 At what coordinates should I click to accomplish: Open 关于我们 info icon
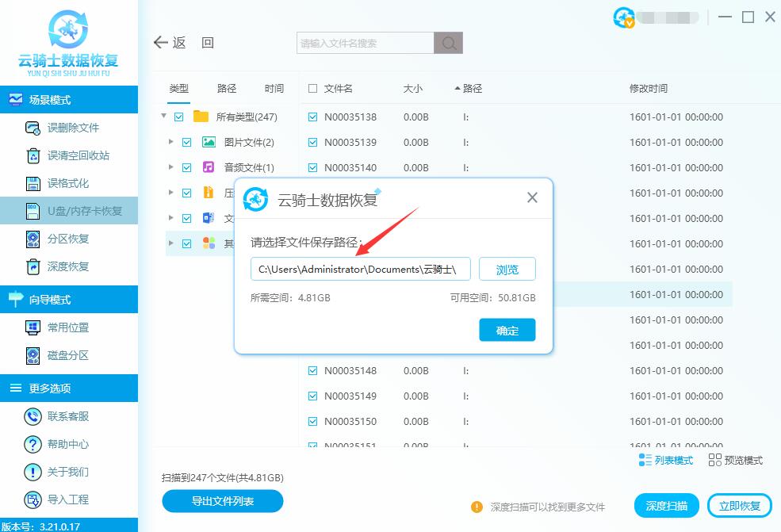coord(33,472)
